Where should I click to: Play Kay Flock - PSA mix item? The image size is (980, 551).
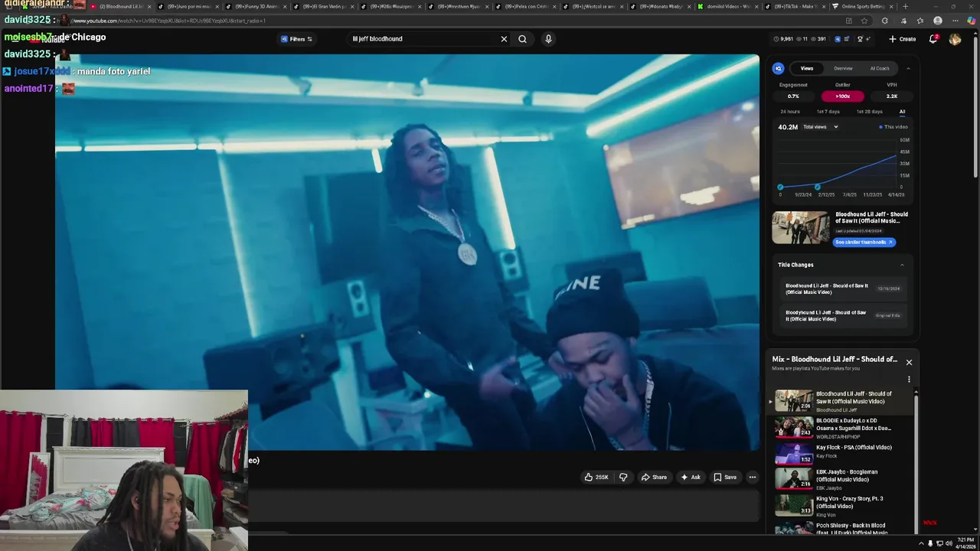(841, 452)
